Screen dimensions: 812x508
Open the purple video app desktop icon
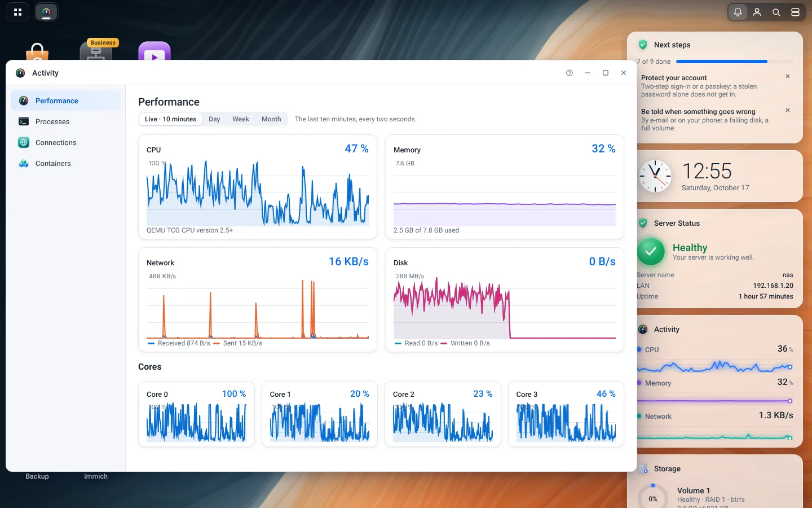(155, 51)
